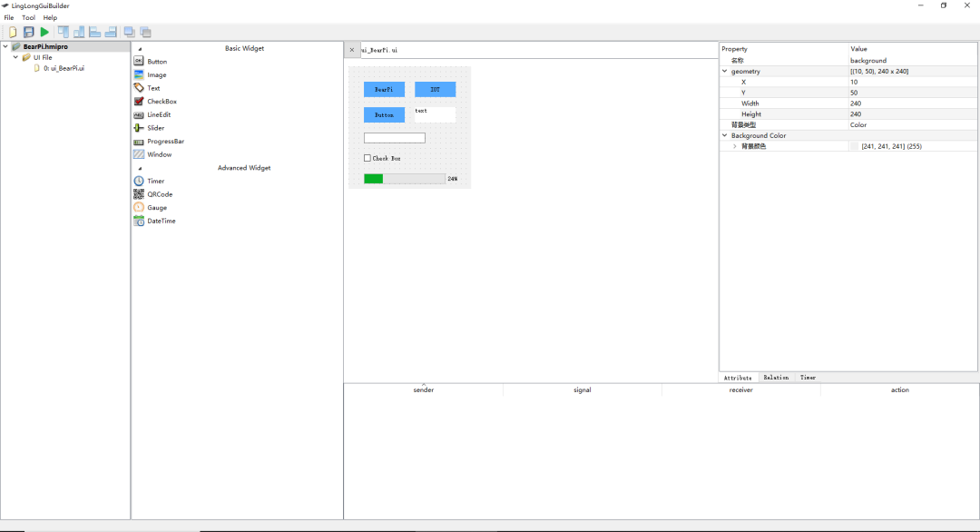This screenshot has width=980, height=532.
Task: Open the Tool menu
Action: (x=28, y=17)
